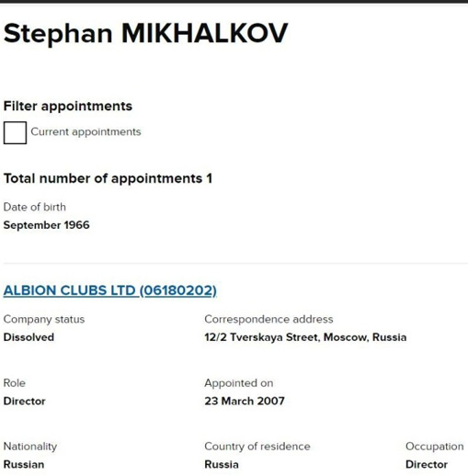Select the September 1966 birth date value
The height and width of the screenshot is (476, 468).
(46, 225)
